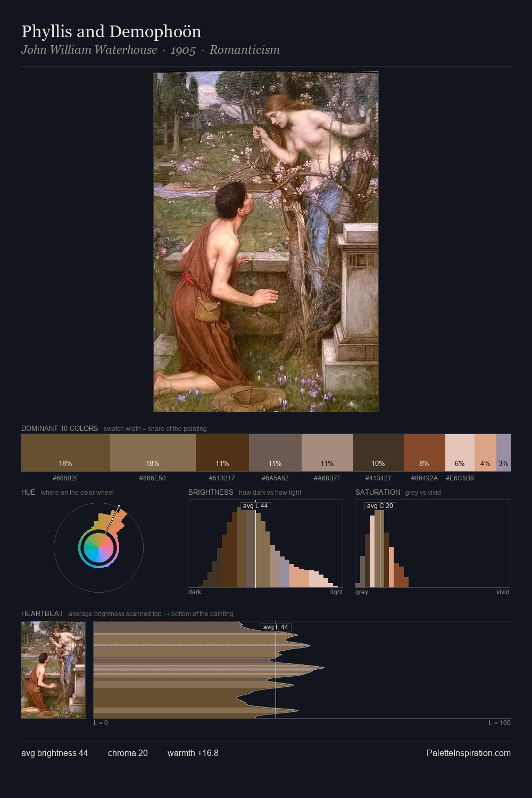Click the year '1905' in the subtitle
This screenshot has width=532, height=798.
point(184,50)
